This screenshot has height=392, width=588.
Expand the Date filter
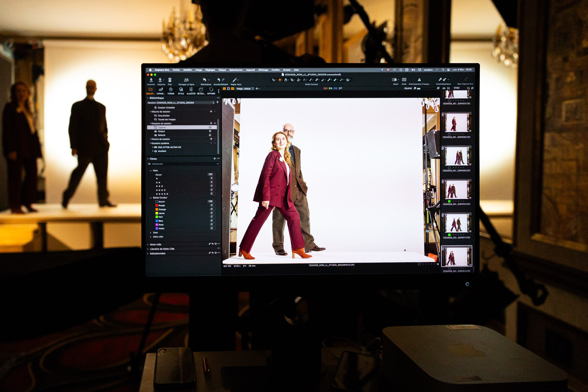[151, 233]
